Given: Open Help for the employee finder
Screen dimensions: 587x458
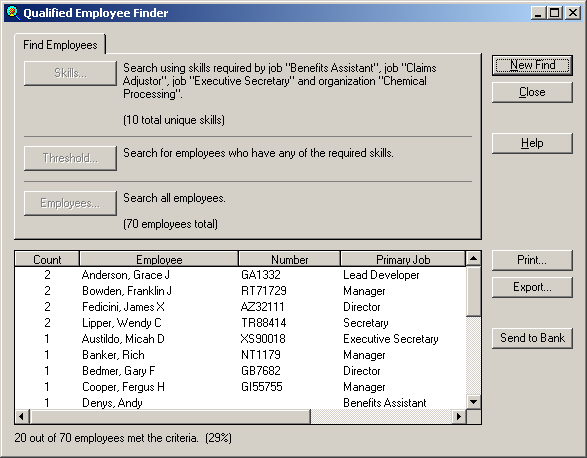Looking at the screenshot, I should click(x=532, y=143).
